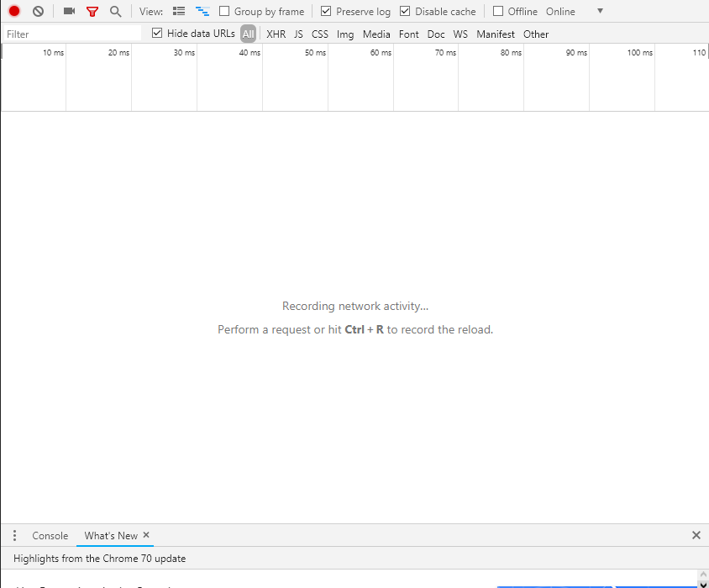This screenshot has width=709, height=588.
Task: Clear the network log
Action: coord(39,11)
